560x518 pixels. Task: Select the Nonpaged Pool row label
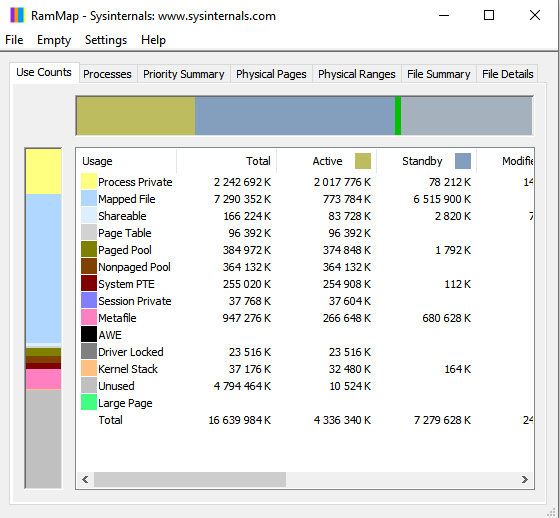134,267
